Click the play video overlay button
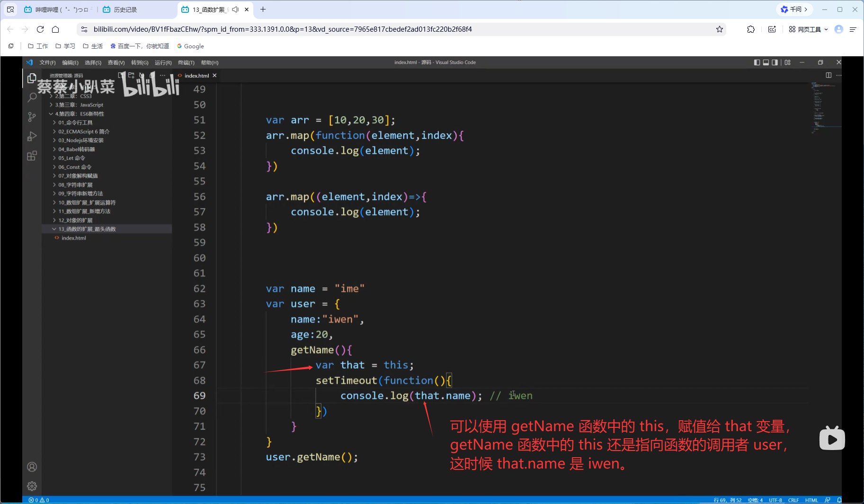Image resolution: width=864 pixels, height=504 pixels. click(x=832, y=438)
